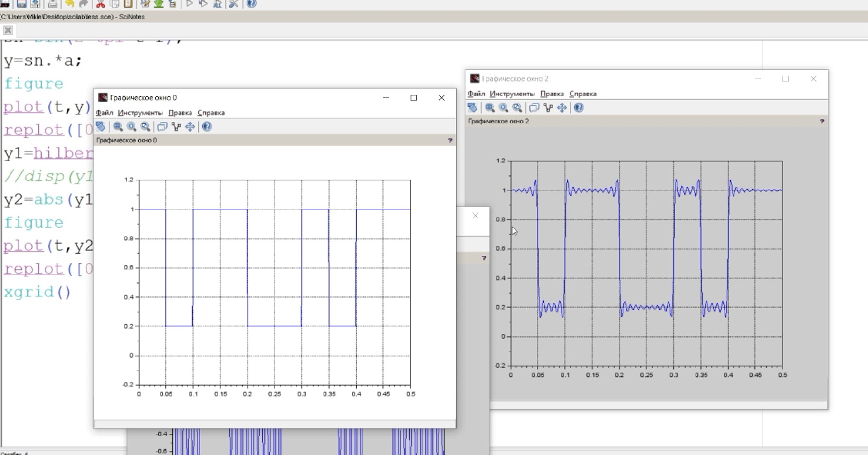Click the 'plot(t,y2' code line
This screenshot has width=868, height=455.
pyautogui.click(x=48, y=246)
